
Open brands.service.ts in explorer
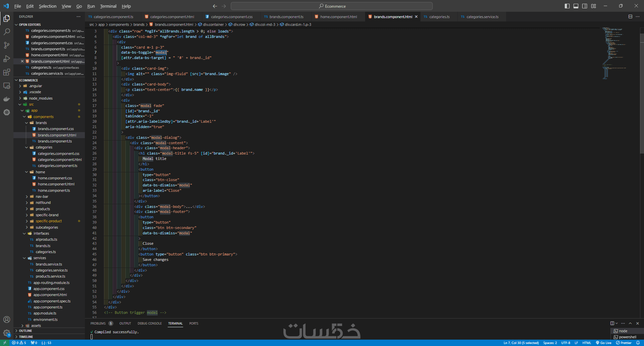point(49,264)
